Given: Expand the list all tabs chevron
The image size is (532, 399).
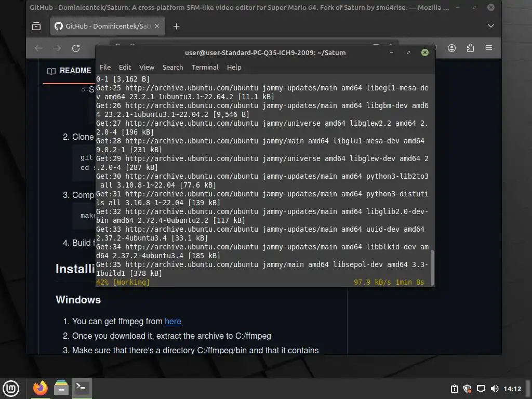Looking at the screenshot, I should point(490,26).
